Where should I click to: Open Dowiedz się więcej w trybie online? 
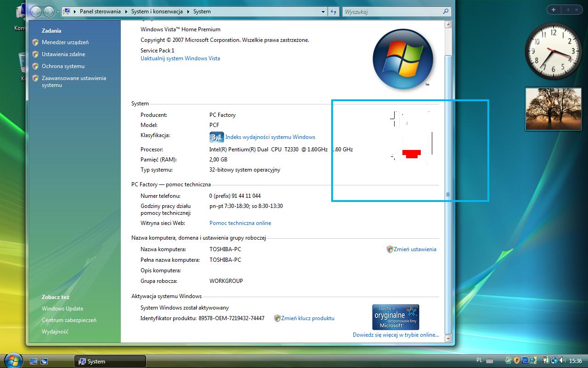tap(396, 335)
